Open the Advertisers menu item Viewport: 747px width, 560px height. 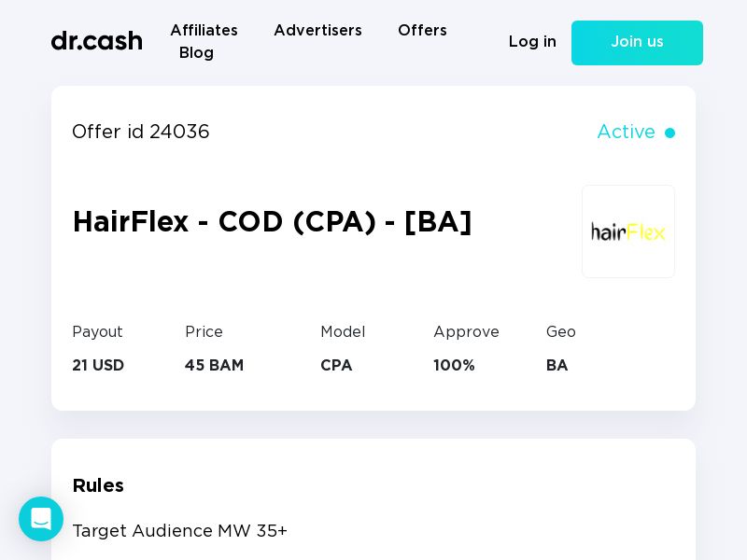(317, 31)
